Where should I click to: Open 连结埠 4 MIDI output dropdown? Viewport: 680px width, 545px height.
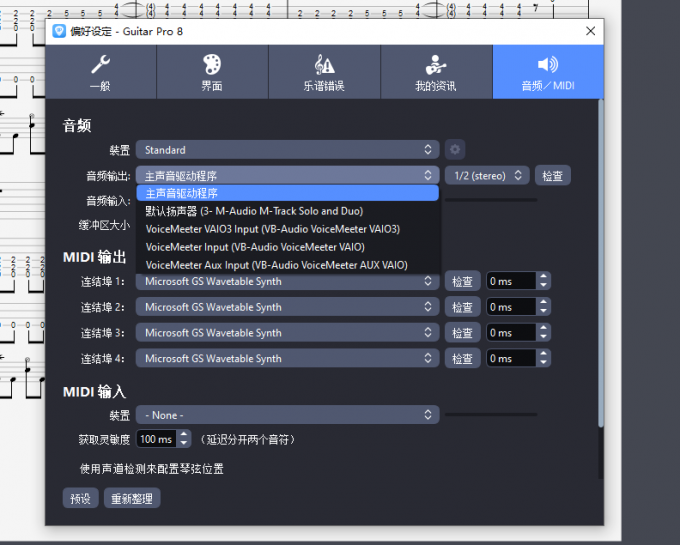288,359
